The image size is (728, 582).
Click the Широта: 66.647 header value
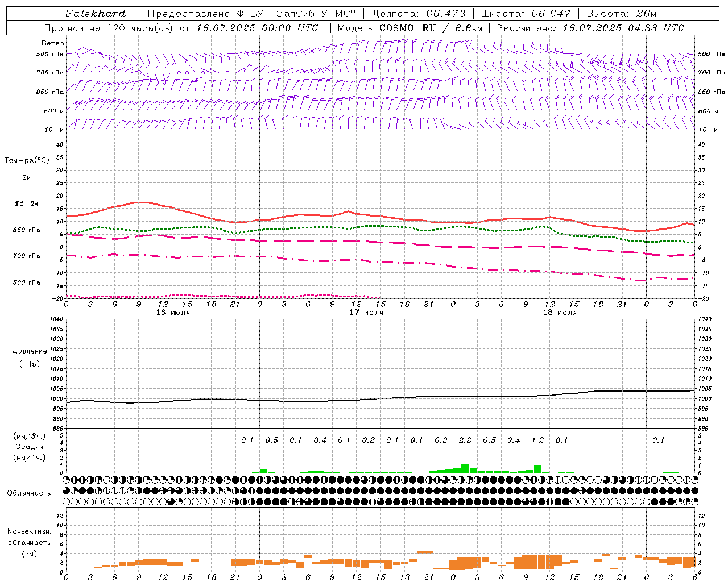[526, 14]
